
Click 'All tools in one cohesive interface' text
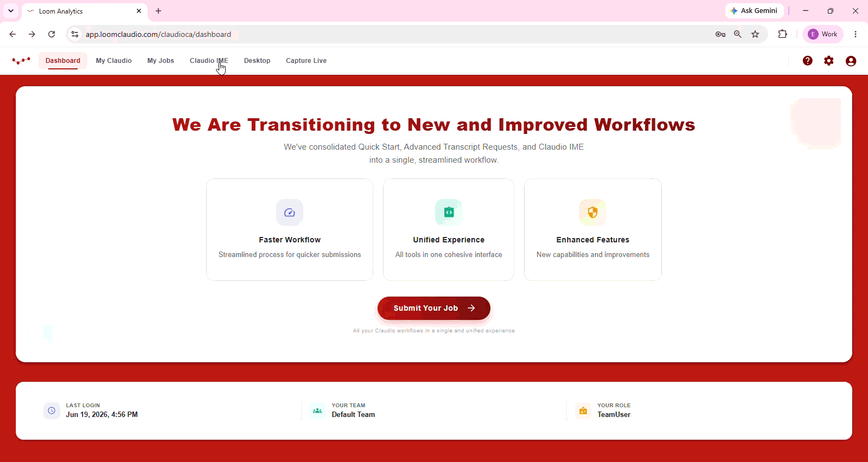(x=449, y=255)
